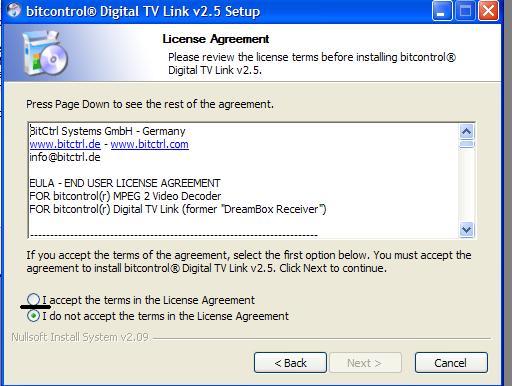Click inside the license agreement text box
Screen dimensions: 512x386
(243, 180)
